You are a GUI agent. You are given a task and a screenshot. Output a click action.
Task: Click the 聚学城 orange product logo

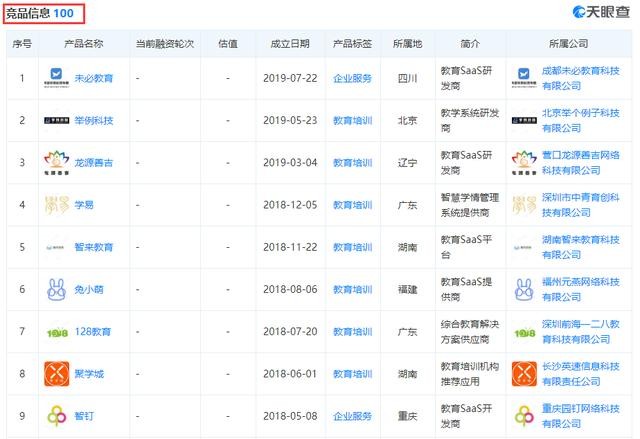[56, 374]
